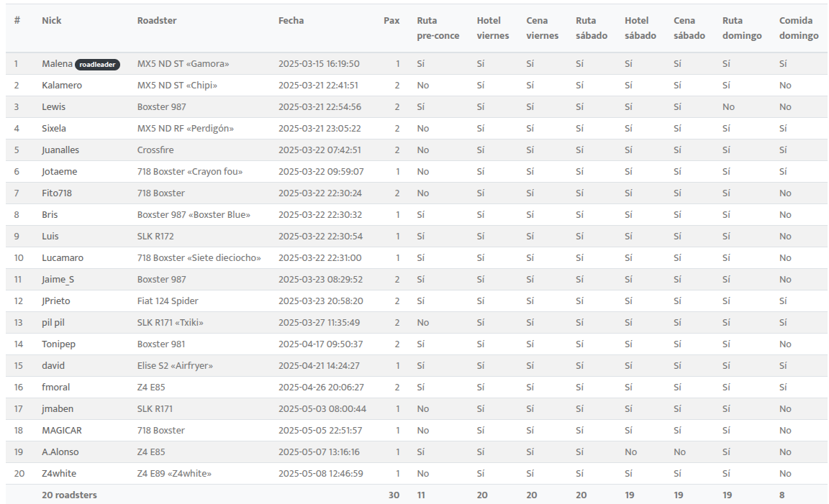Select the nick jmaben

point(58,409)
